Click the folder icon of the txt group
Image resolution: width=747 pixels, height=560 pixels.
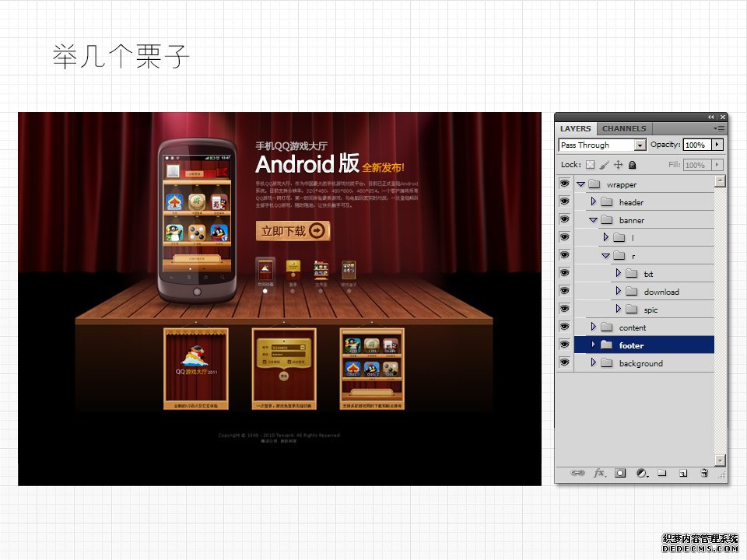(x=631, y=273)
